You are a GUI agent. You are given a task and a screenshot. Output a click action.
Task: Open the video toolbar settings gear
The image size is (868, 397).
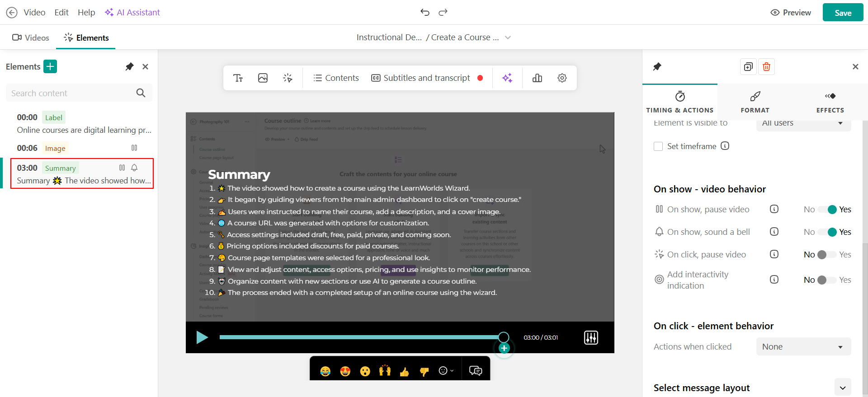[562, 78]
